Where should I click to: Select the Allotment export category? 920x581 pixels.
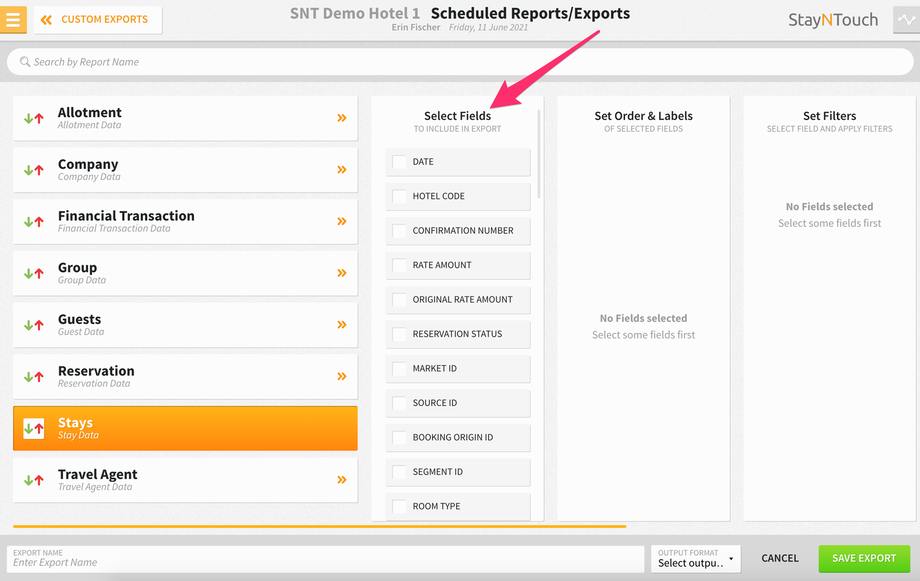(x=185, y=118)
